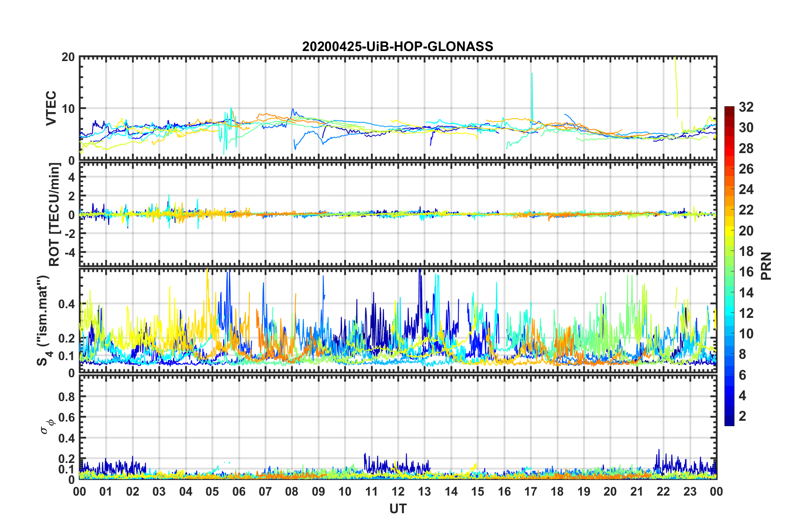This screenshot has width=796, height=532.
Task: Select the UT axis hour label 11
Action: click(372, 491)
